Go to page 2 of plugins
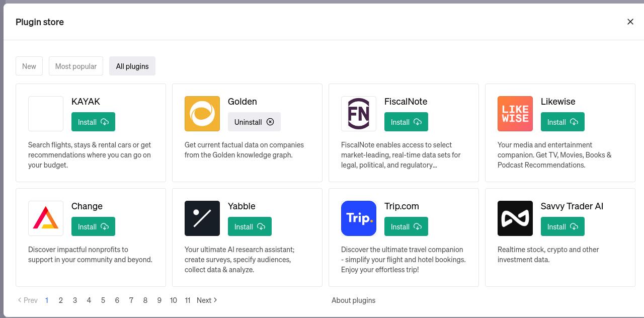Screen dimensions: 644x318 click(x=61, y=300)
